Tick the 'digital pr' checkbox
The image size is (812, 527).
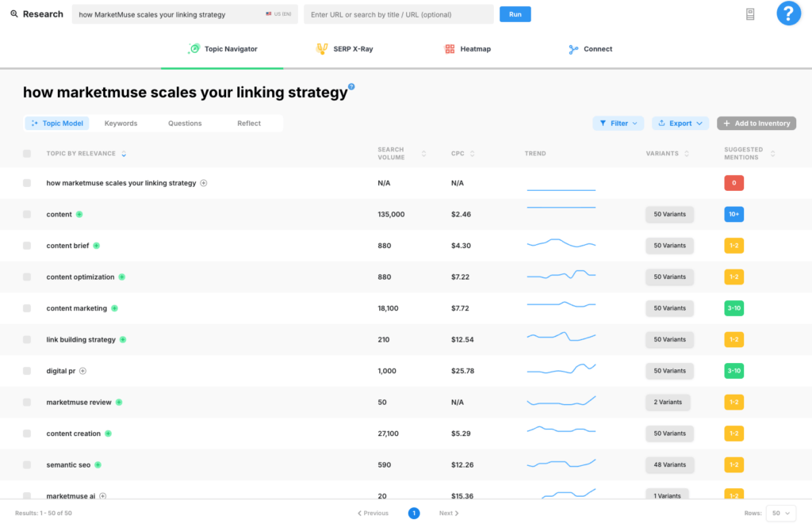tap(27, 371)
